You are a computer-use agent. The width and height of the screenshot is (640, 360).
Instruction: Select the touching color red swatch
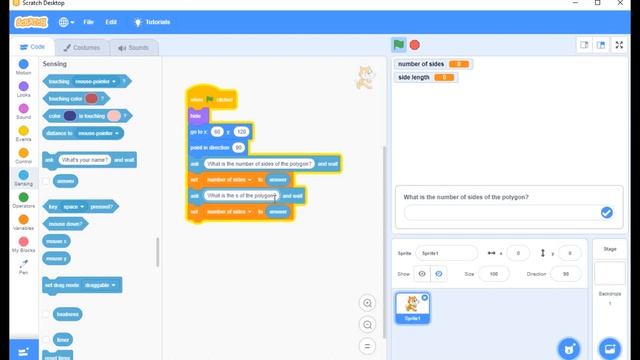click(x=91, y=99)
